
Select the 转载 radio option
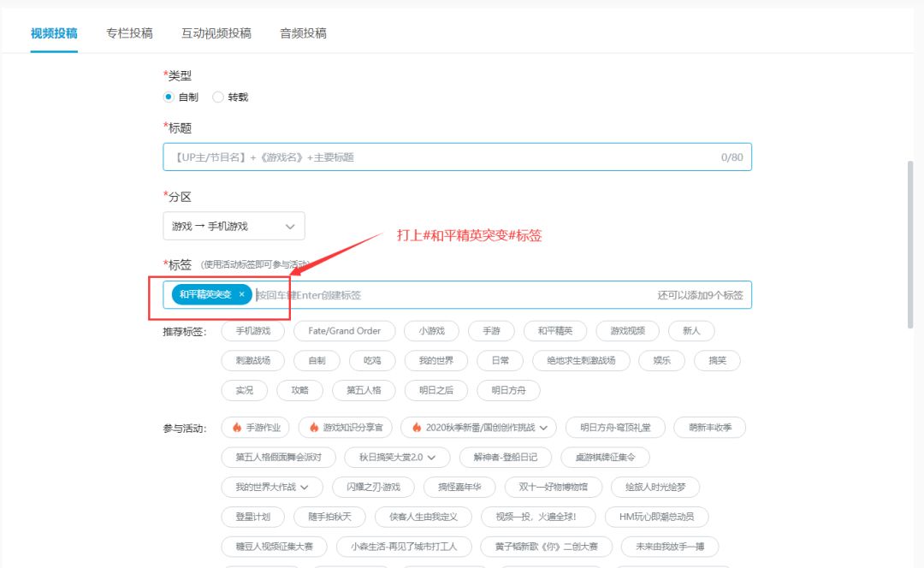click(218, 97)
